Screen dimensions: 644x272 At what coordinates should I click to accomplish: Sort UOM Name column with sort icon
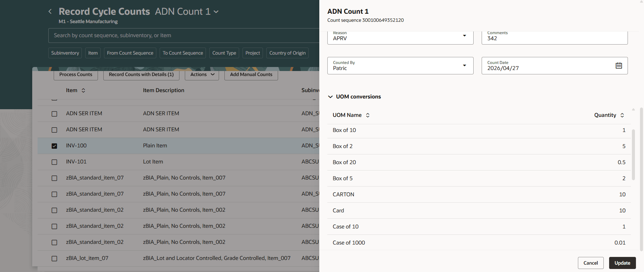click(x=368, y=115)
